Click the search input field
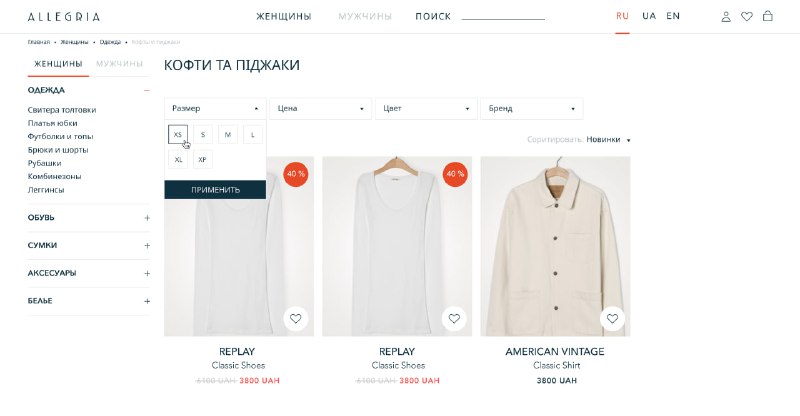Image resolution: width=800 pixels, height=416 pixels. pos(503,16)
